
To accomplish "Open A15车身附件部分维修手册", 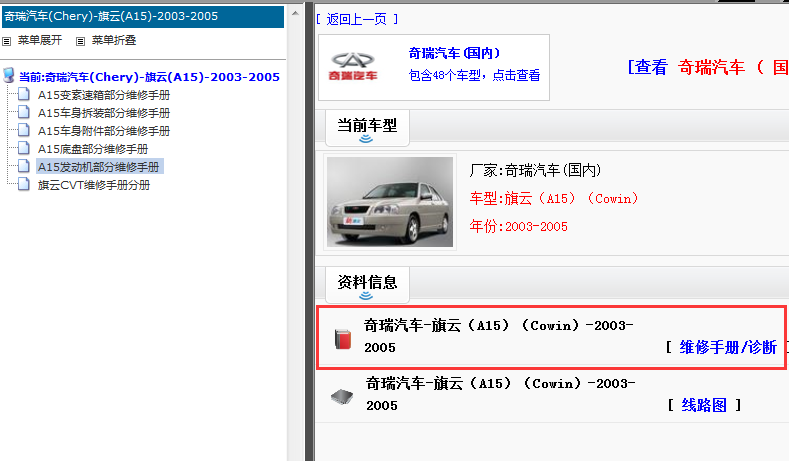I will (104, 131).
